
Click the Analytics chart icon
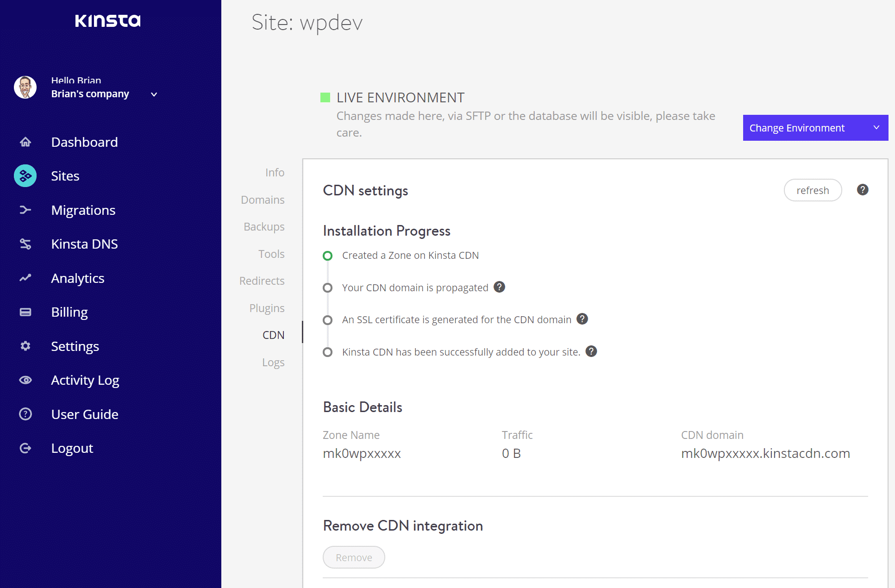point(25,278)
